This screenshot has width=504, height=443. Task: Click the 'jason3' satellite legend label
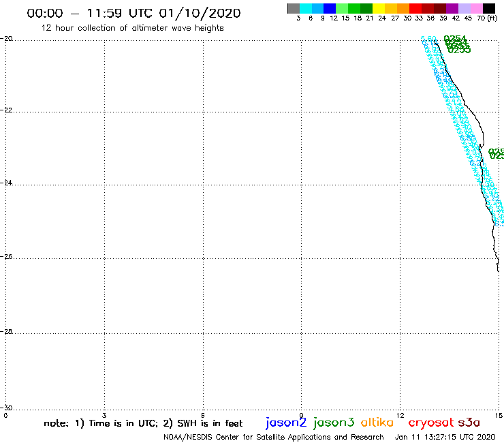click(x=334, y=423)
